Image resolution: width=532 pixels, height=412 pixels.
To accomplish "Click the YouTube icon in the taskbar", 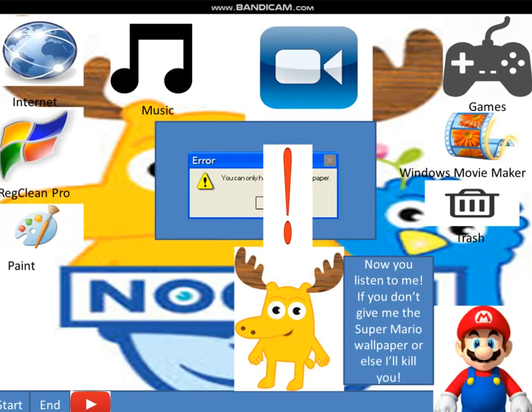I will pyautogui.click(x=91, y=403).
